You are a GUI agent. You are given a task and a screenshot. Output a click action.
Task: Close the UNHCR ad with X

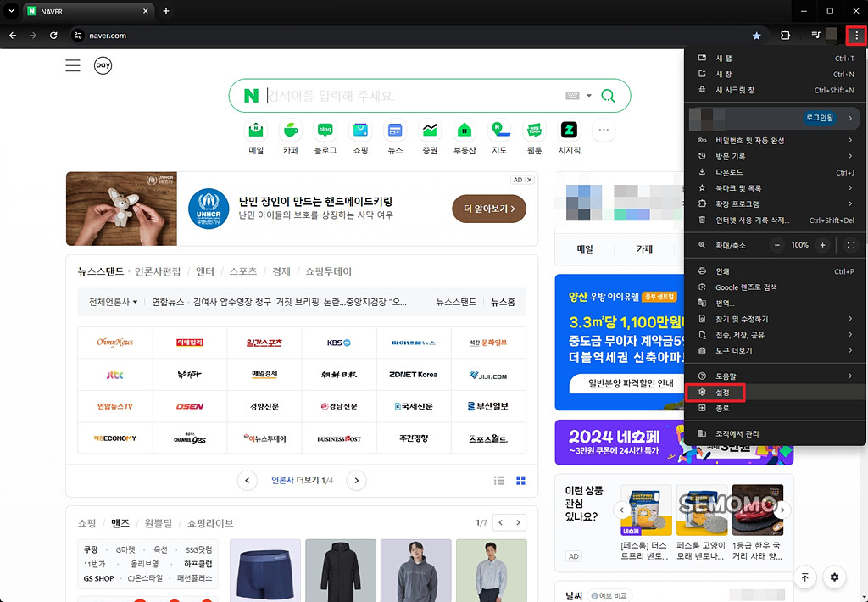529,180
